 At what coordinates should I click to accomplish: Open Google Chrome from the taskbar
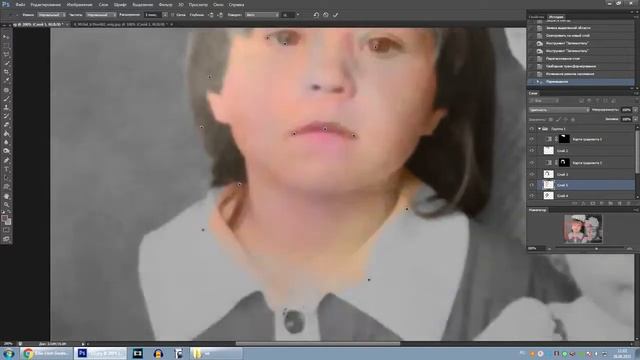[x=46, y=353]
